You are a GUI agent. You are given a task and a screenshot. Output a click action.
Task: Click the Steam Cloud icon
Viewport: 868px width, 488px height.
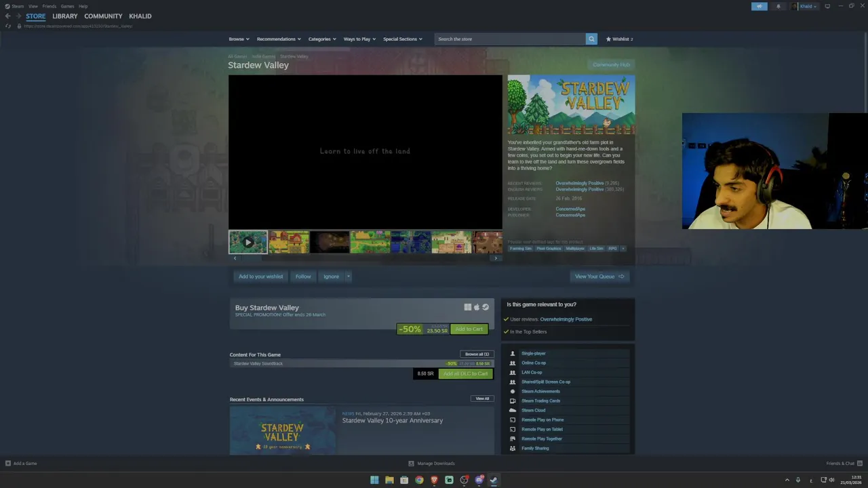pyautogui.click(x=513, y=410)
